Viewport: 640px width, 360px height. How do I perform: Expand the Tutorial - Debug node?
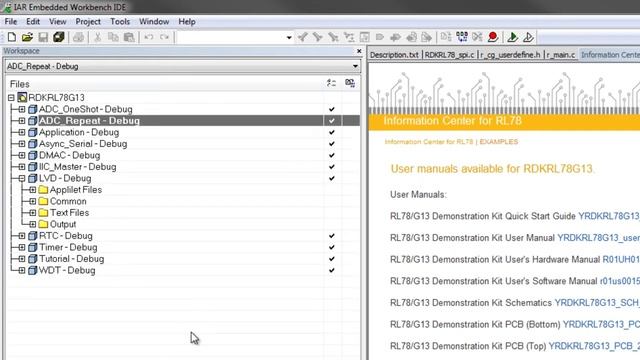22,259
